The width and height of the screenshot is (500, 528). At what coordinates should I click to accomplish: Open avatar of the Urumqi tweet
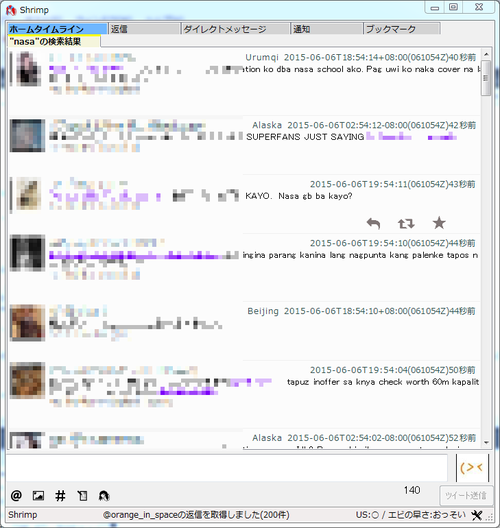point(27,69)
